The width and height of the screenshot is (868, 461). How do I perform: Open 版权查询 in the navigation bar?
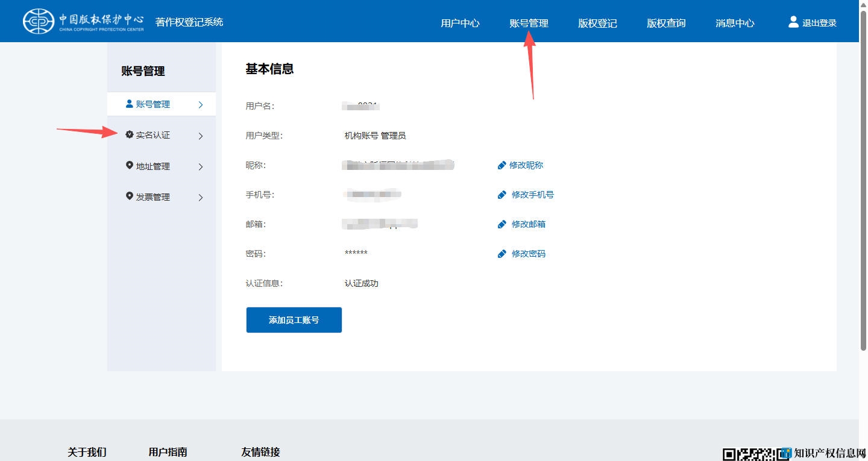coord(666,24)
